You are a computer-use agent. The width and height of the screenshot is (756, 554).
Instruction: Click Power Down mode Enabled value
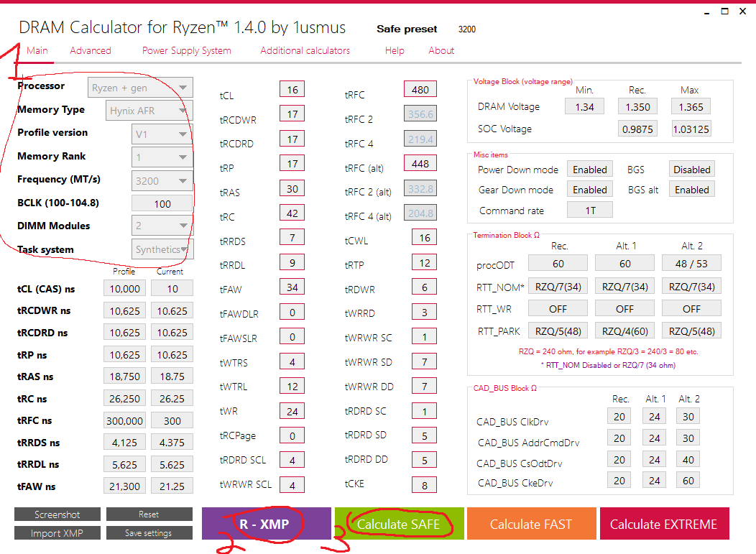(x=590, y=170)
